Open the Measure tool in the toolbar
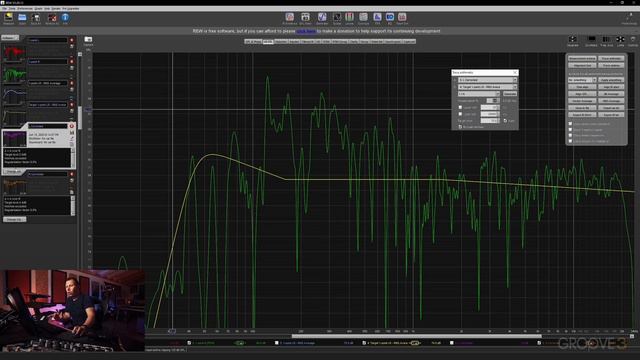Image resolution: width=640 pixels, height=360 pixels. (x=8, y=18)
